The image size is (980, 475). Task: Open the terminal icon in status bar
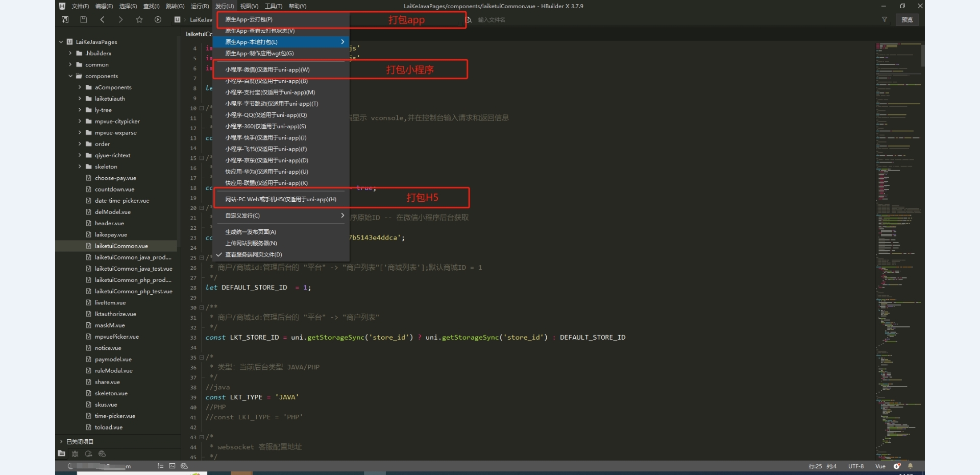click(x=172, y=466)
